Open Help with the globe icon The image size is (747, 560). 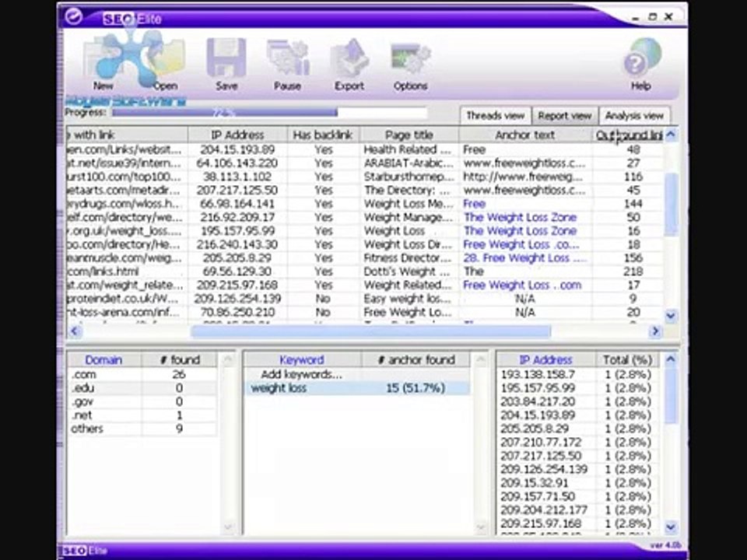pyautogui.click(x=641, y=65)
